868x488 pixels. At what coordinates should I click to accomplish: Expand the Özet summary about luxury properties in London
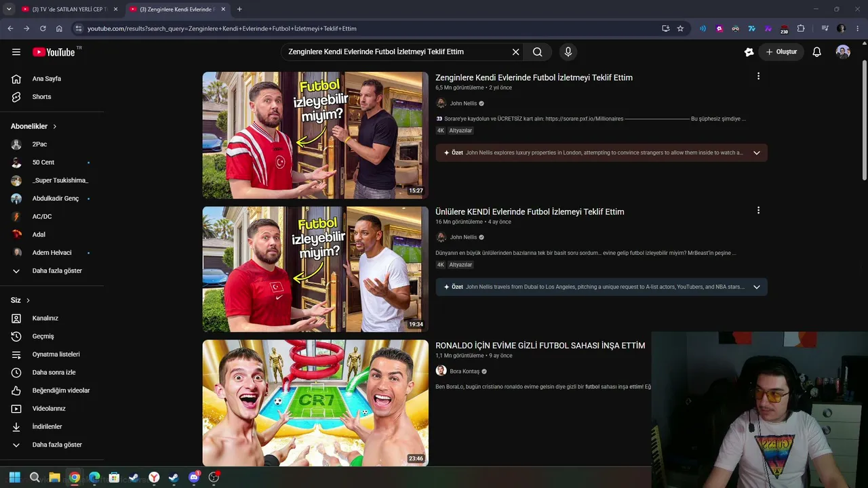(x=601, y=152)
